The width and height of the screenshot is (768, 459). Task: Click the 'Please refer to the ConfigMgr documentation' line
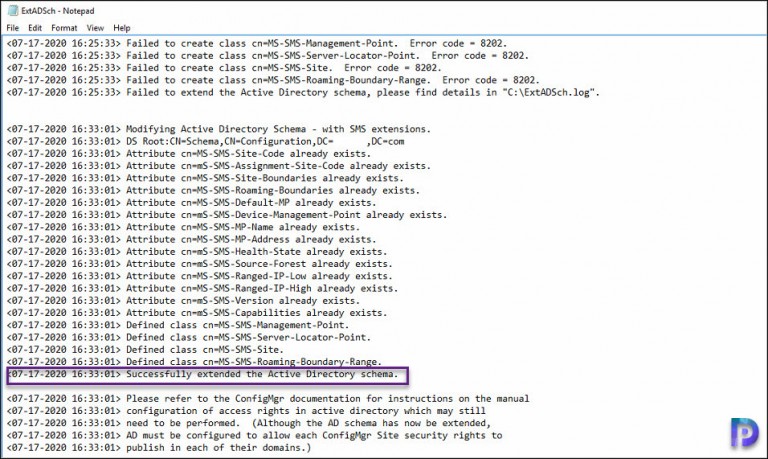point(268,399)
